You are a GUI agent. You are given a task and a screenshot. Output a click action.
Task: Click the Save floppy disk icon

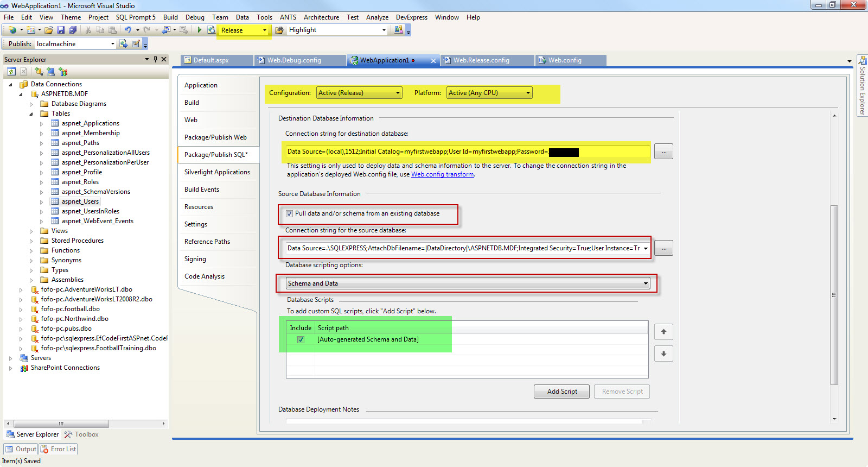[x=61, y=30]
